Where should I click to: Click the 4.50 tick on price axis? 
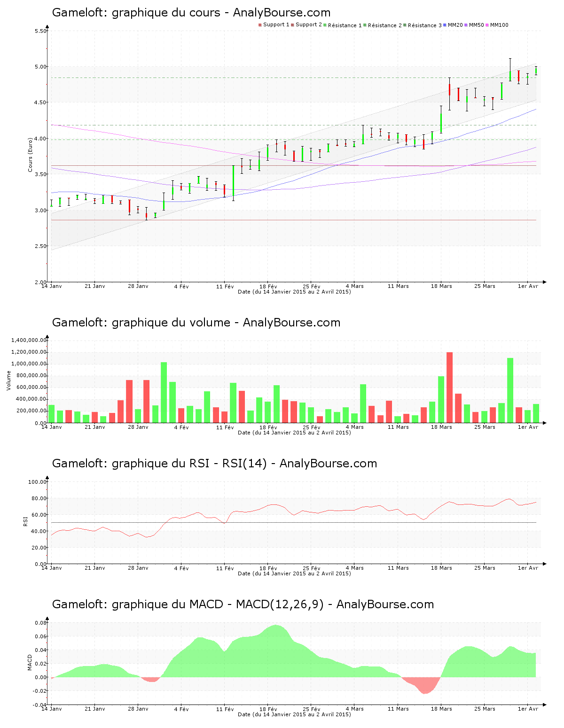coord(41,102)
